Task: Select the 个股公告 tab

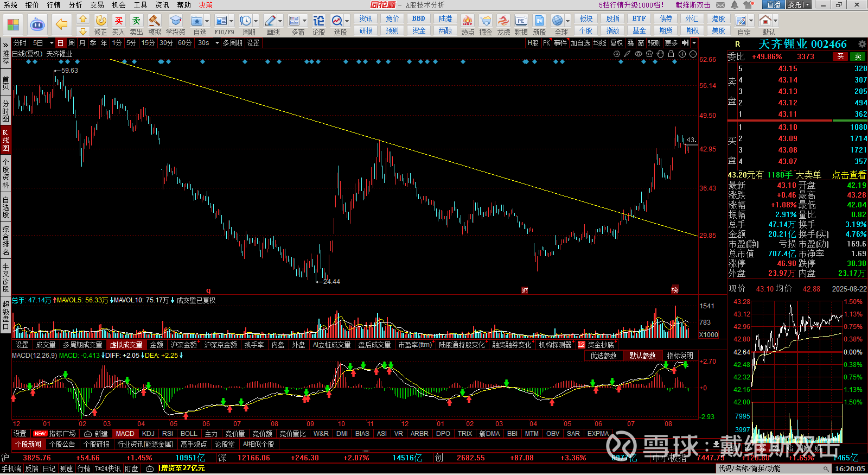Action: (x=62, y=444)
